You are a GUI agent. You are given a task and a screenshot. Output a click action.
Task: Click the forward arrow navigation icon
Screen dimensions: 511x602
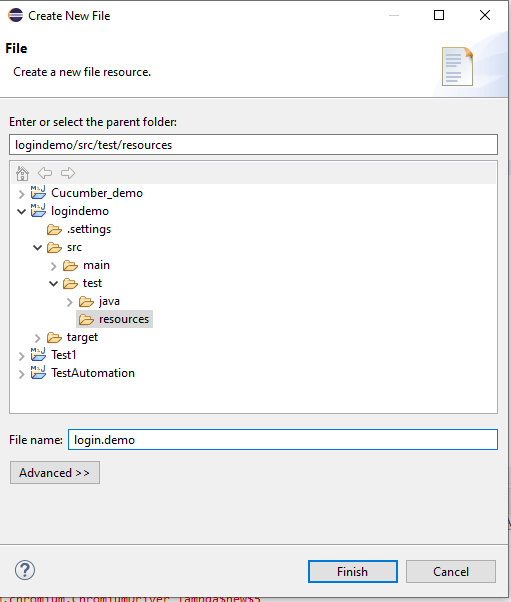pos(68,173)
